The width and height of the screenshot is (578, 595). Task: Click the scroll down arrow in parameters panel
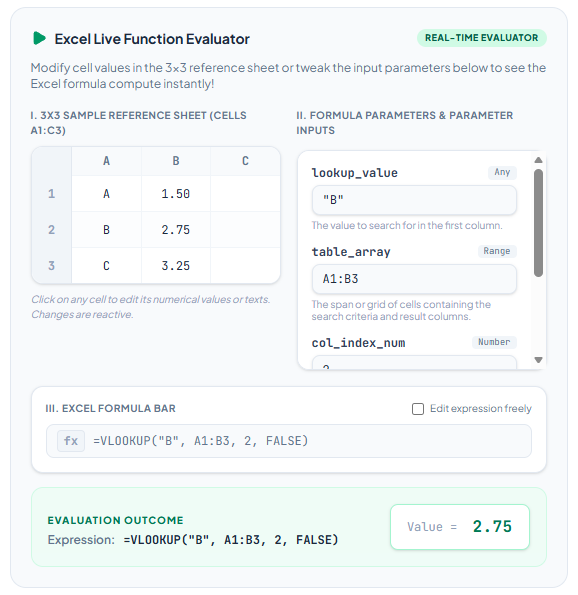(538, 360)
